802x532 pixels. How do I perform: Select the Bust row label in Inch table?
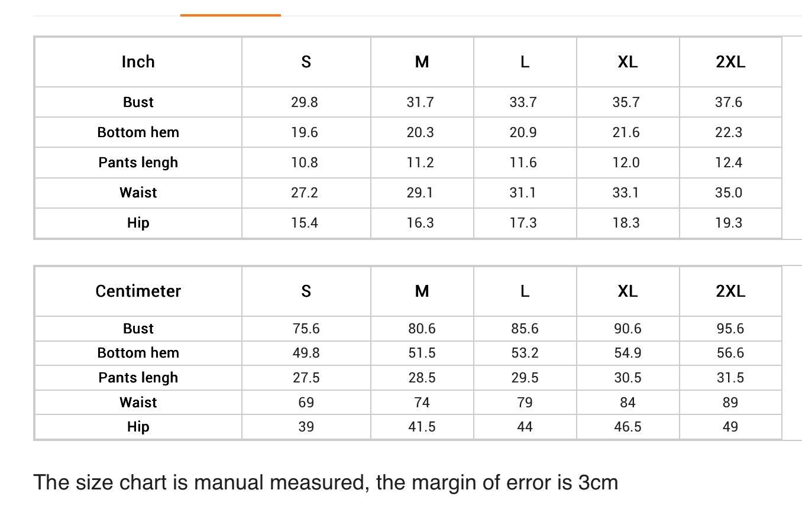[x=138, y=102]
